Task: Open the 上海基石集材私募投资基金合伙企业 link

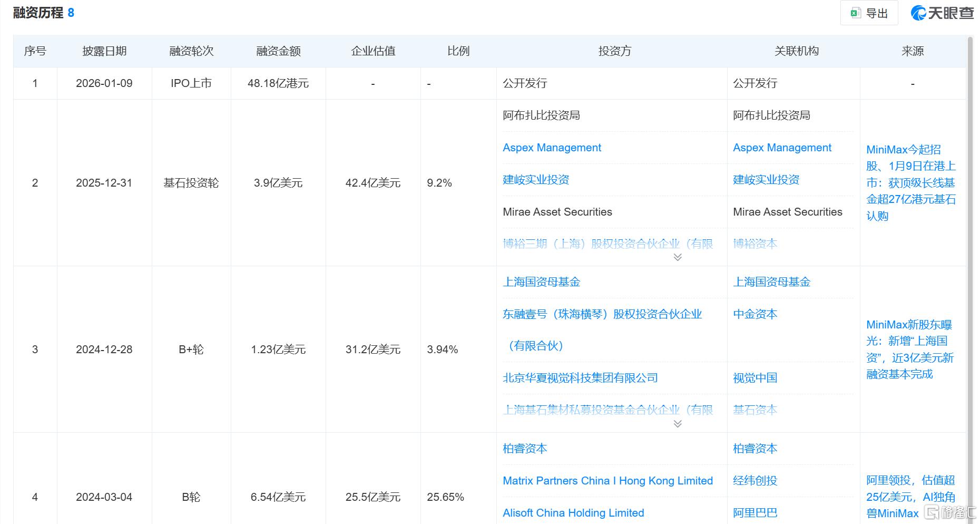Action: coord(607,410)
